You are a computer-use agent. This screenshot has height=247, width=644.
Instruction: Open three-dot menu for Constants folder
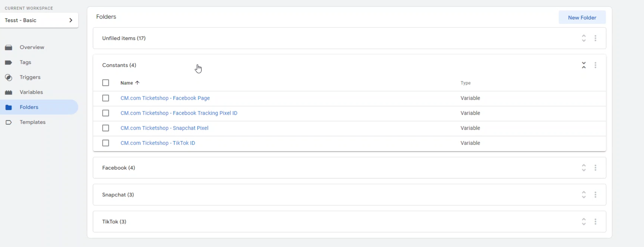(x=595, y=65)
